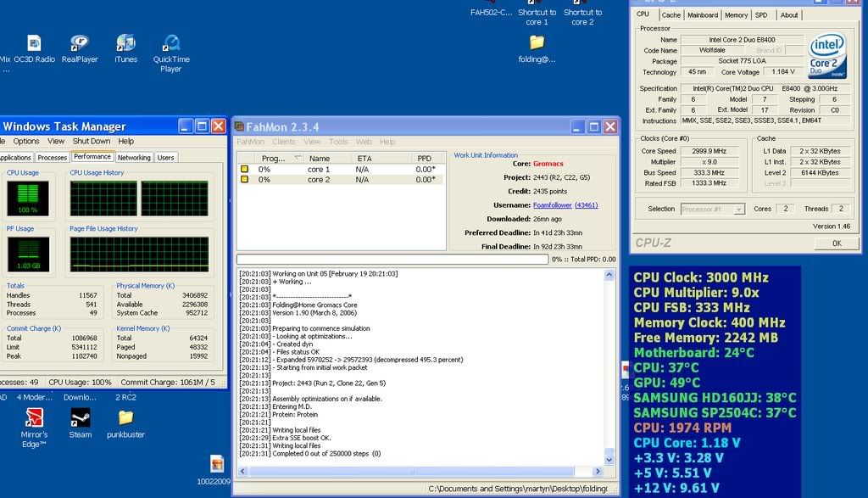Click the Intel Core 2 Duo logo

(x=827, y=54)
